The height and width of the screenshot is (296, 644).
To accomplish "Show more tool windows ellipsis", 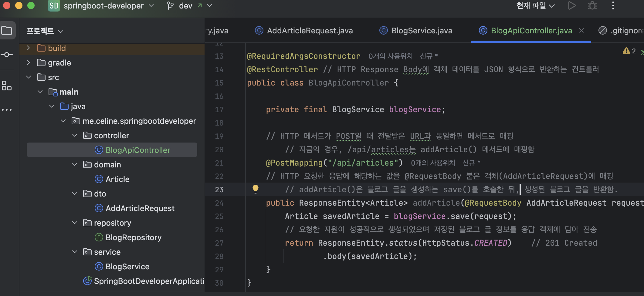I will pos(6,109).
